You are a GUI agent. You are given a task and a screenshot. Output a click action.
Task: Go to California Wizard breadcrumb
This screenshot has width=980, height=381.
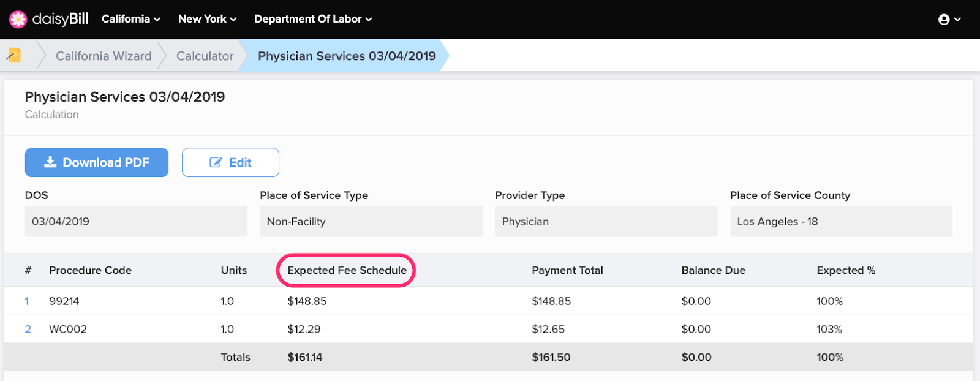[x=104, y=56]
